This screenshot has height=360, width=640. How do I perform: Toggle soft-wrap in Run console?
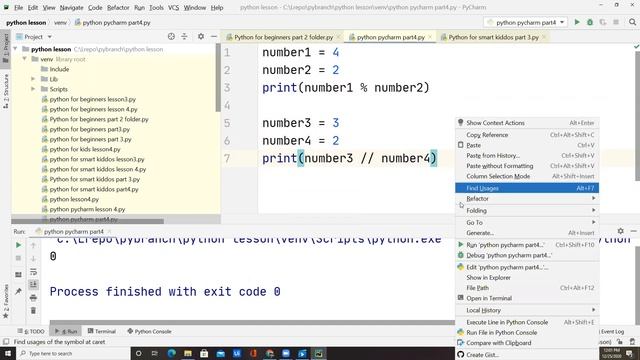coord(33,272)
